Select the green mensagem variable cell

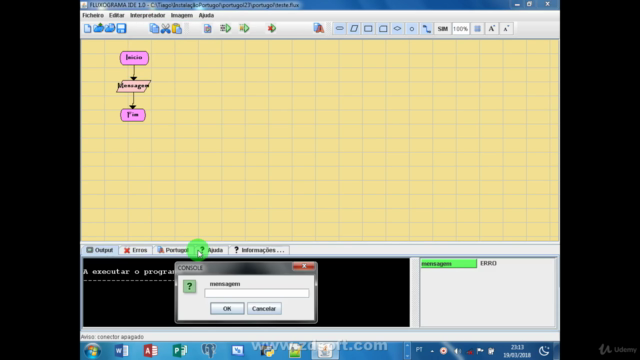pyautogui.click(x=449, y=264)
